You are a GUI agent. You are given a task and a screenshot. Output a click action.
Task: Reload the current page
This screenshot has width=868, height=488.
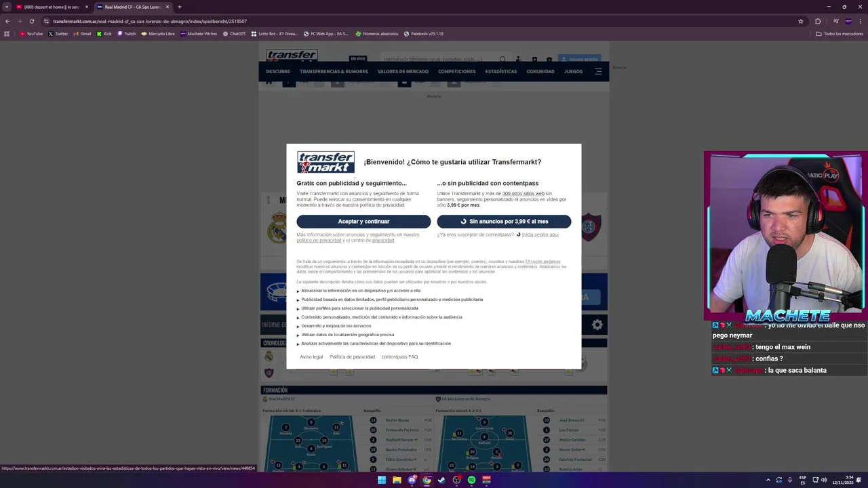[31, 21]
